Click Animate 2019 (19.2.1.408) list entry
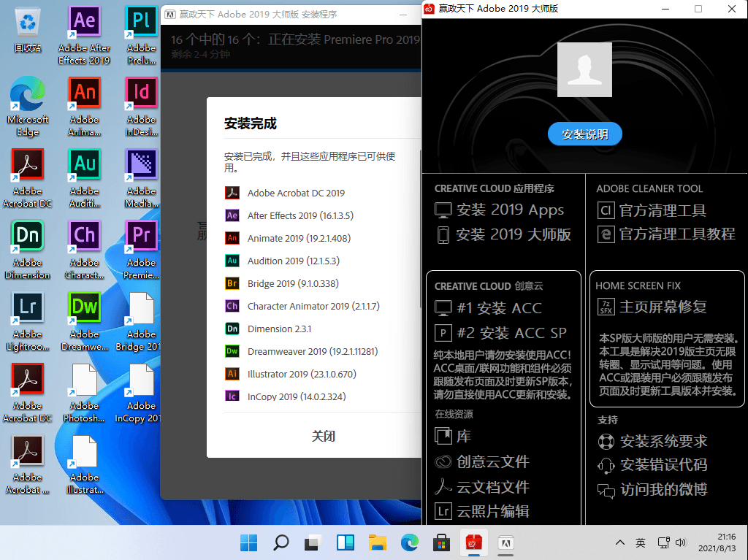 [x=288, y=238]
